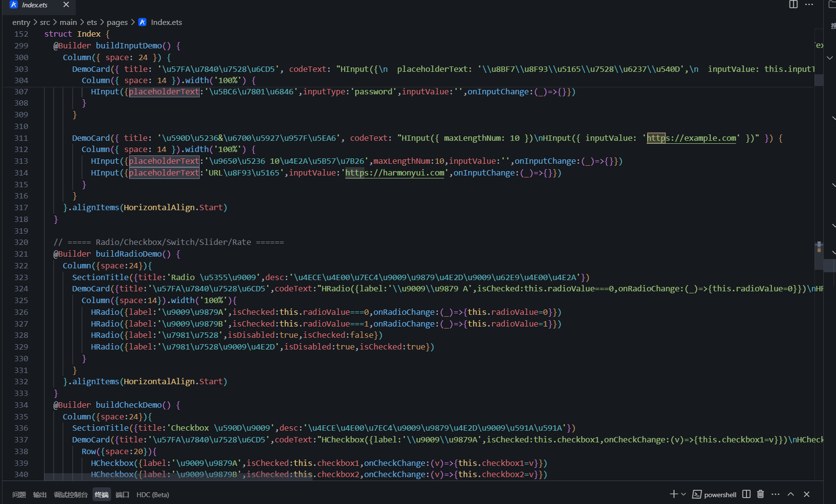This screenshot has width=836, height=504.
Task: Follow the https://example.com link on line 311
Action: [692, 138]
